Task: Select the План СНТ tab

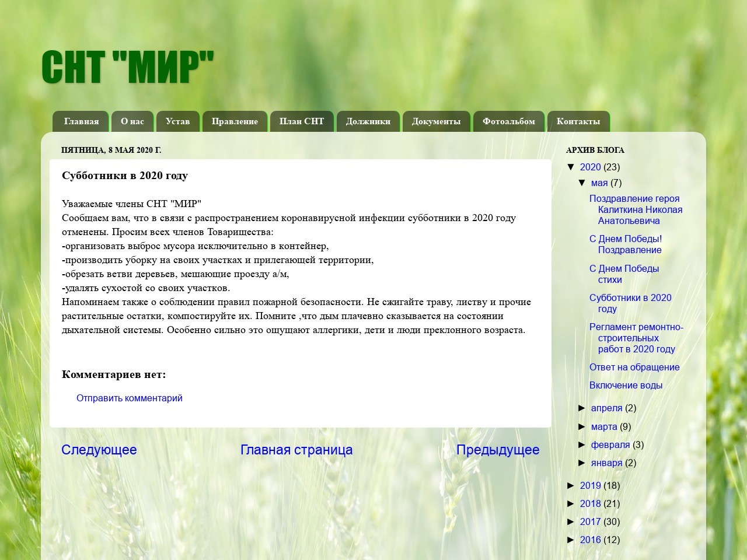Action: point(301,121)
